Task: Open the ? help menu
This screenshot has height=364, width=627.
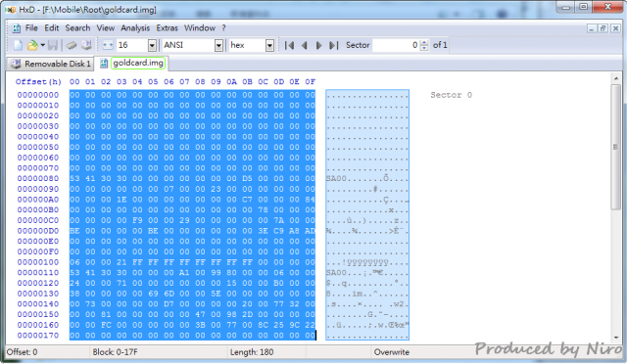Action: (224, 28)
